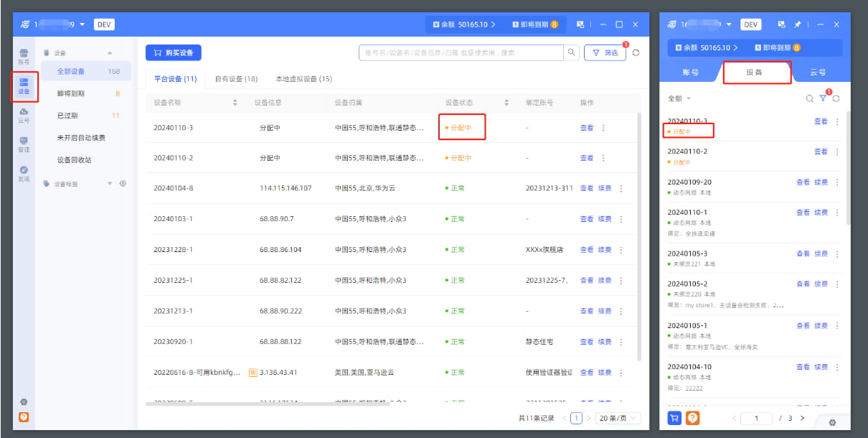
Task: Click the IP 114.115.146.107 cell
Action: (286, 189)
